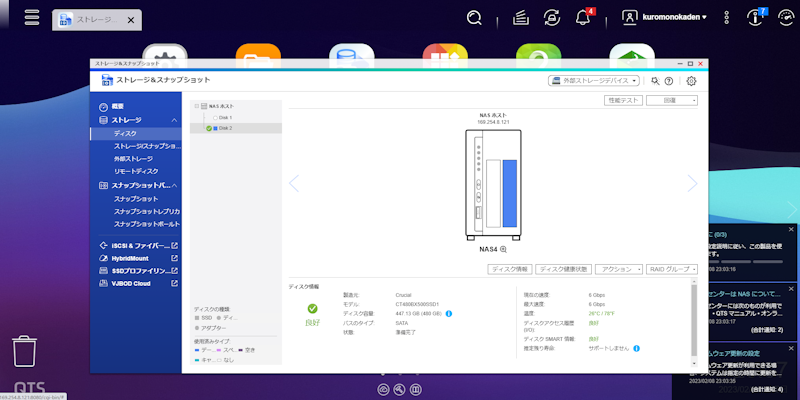Click the disk info panel vertical scrollbar
Viewport: 800px width, 400px height.
(x=693, y=321)
